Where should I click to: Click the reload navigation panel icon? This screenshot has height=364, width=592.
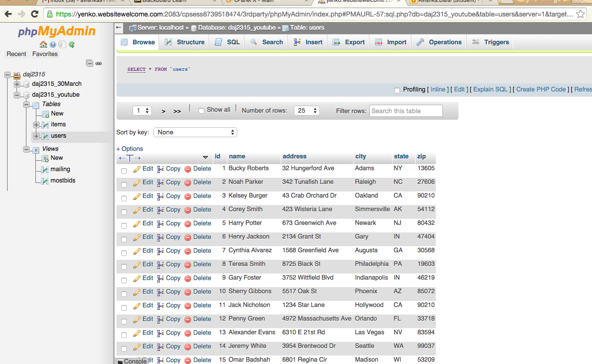[72, 45]
